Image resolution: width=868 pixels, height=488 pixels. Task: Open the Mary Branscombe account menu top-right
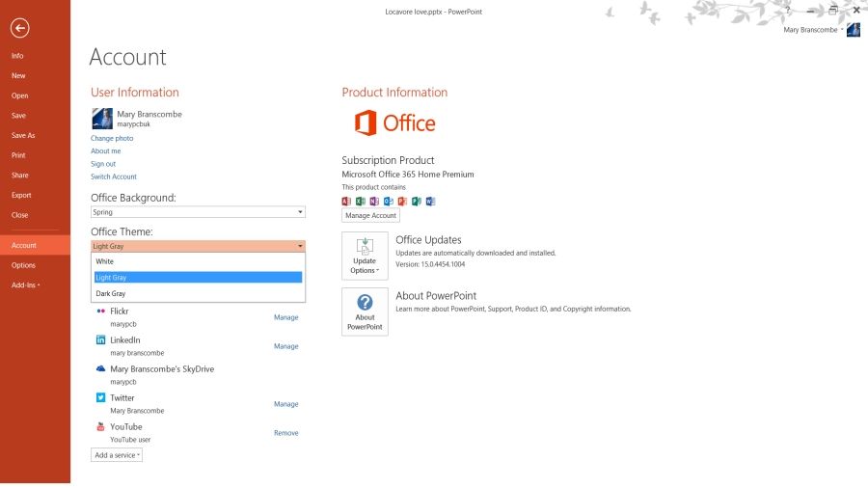coord(813,30)
